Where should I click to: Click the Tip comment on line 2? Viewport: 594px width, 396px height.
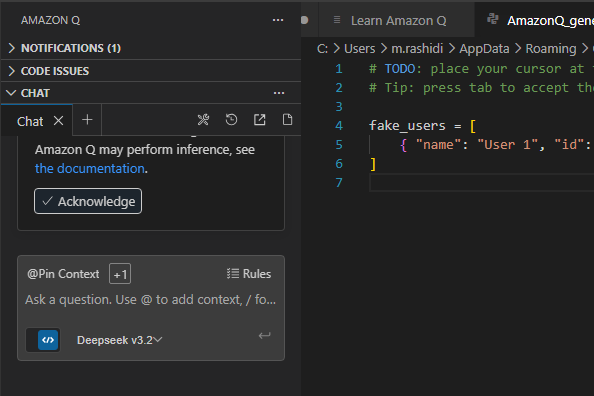(x=481, y=88)
